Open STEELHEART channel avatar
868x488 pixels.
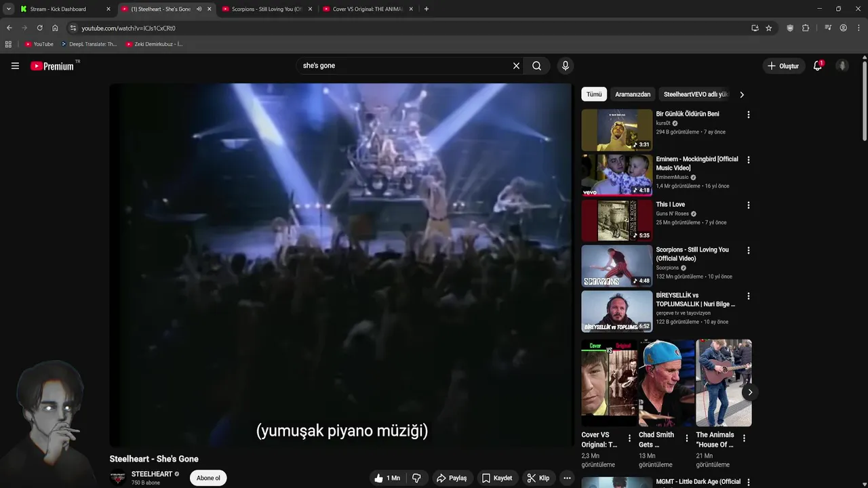[x=117, y=478]
